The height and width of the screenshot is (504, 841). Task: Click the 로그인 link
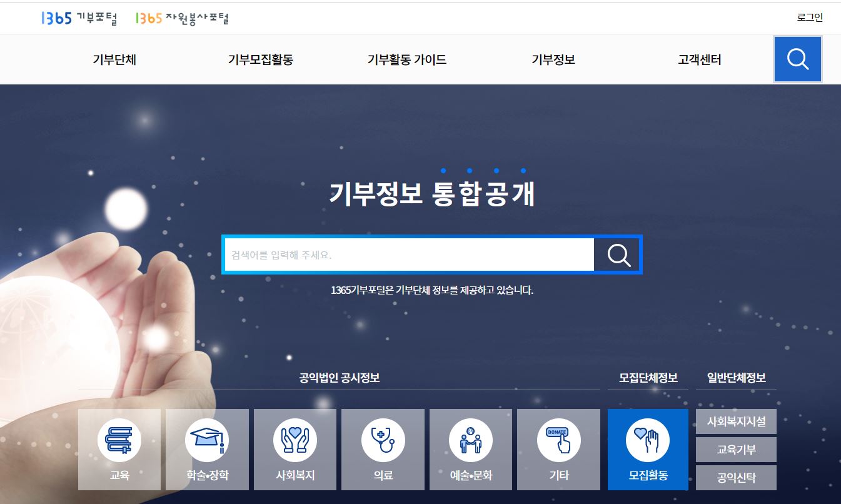pyautogui.click(x=810, y=18)
